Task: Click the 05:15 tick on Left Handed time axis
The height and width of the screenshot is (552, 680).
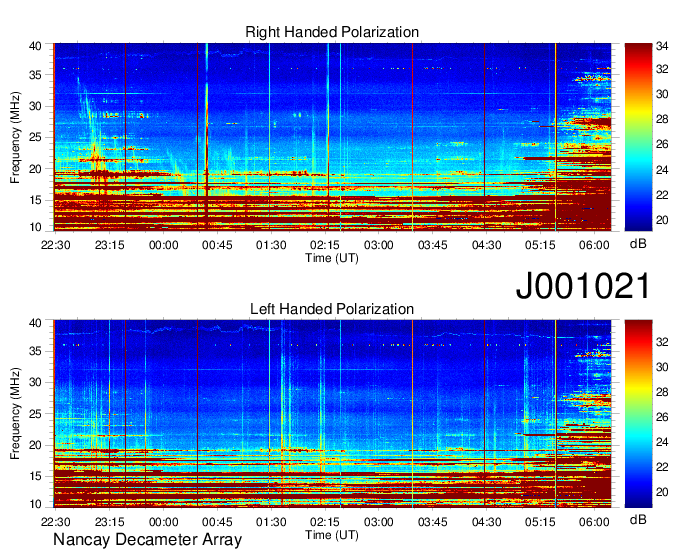Action: 540,522
